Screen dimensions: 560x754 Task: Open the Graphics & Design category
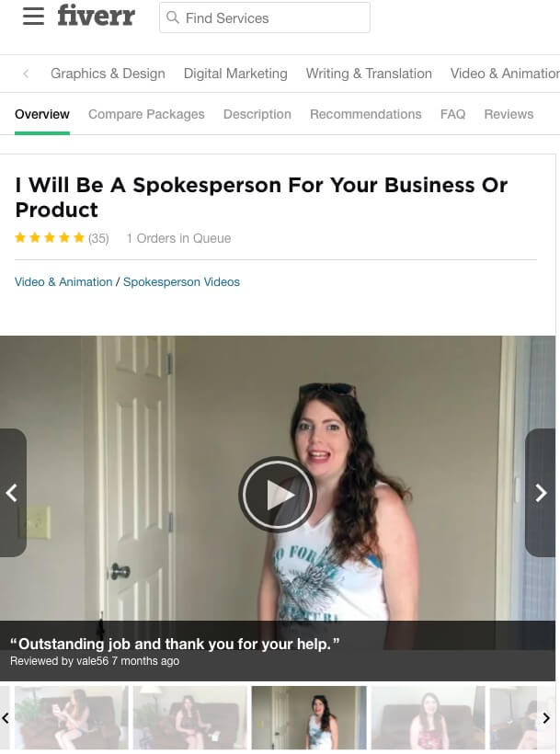tap(108, 74)
